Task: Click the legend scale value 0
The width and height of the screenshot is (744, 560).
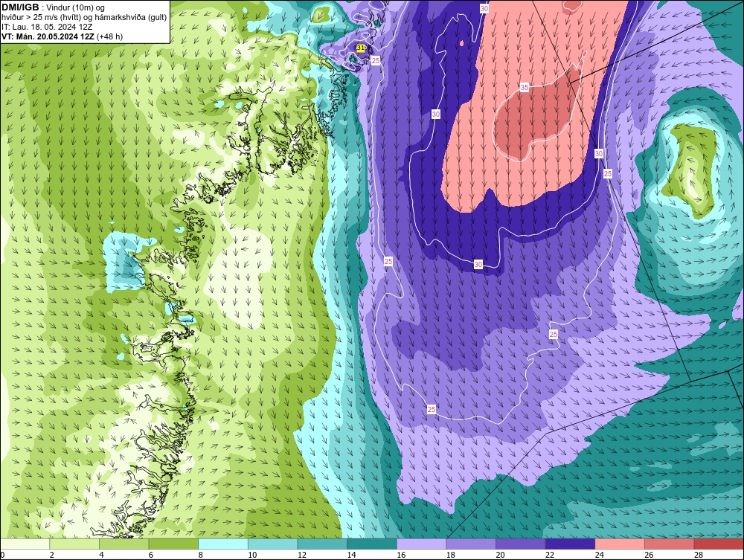Action: tap(2, 555)
